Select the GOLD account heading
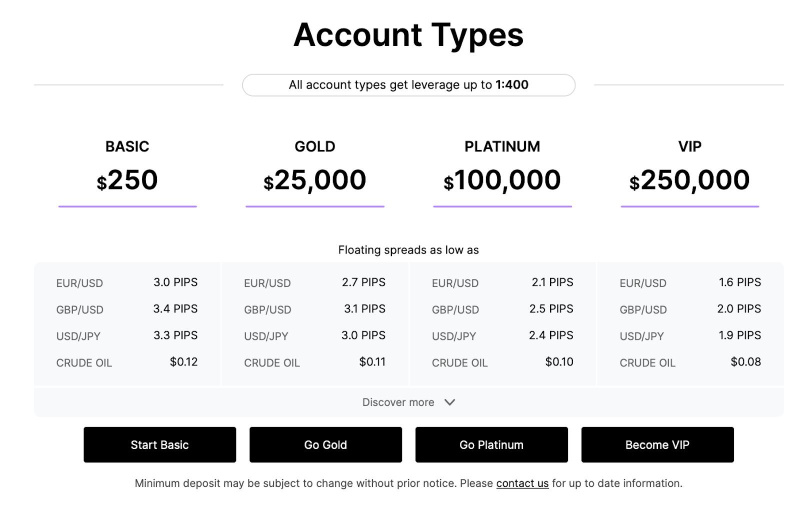The width and height of the screenshot is (800, 506). (x=315, y=147)
